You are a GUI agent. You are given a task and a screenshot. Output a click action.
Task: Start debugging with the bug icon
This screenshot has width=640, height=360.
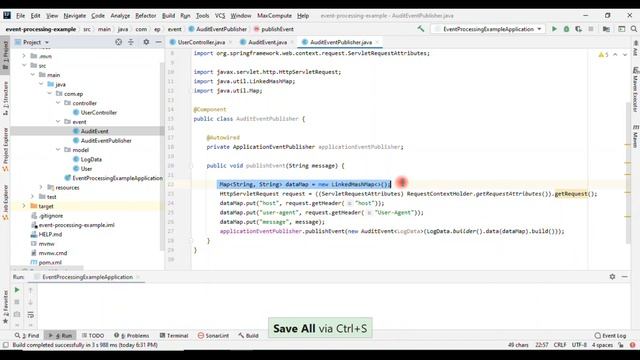566,29
